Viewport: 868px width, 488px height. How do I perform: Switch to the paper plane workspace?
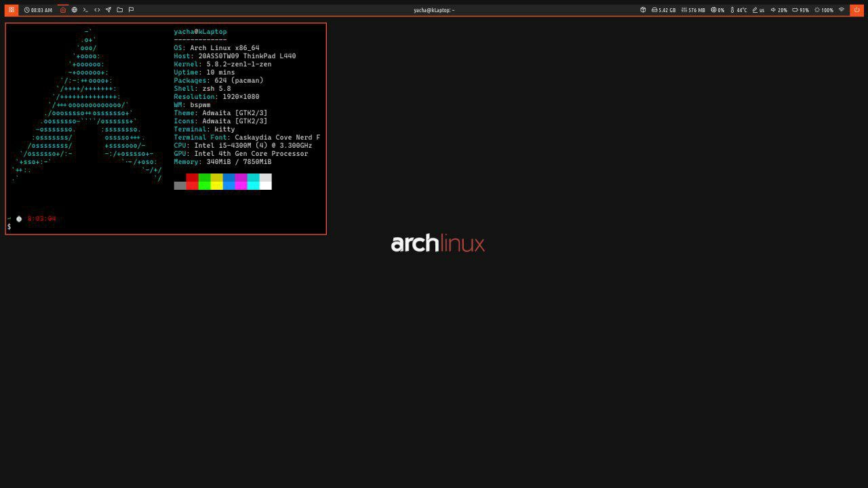click(108, 9)
